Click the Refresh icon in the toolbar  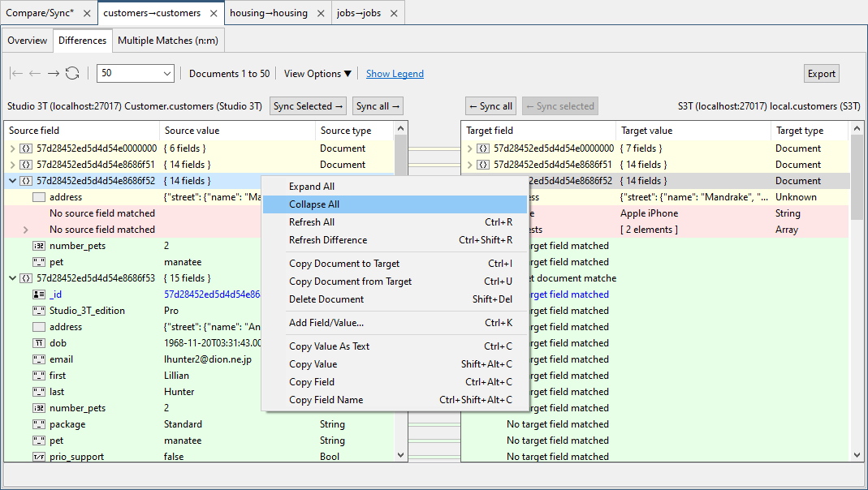(72, 73)
